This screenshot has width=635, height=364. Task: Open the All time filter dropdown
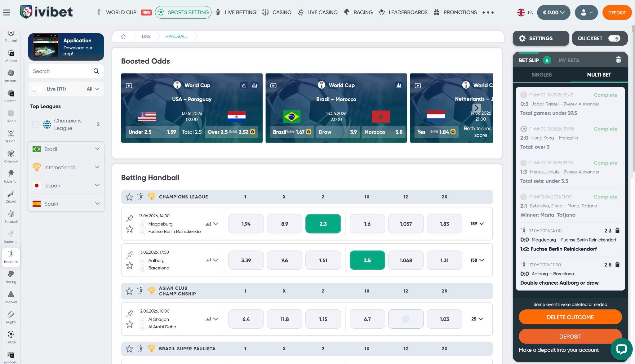(x=93, y=89)
